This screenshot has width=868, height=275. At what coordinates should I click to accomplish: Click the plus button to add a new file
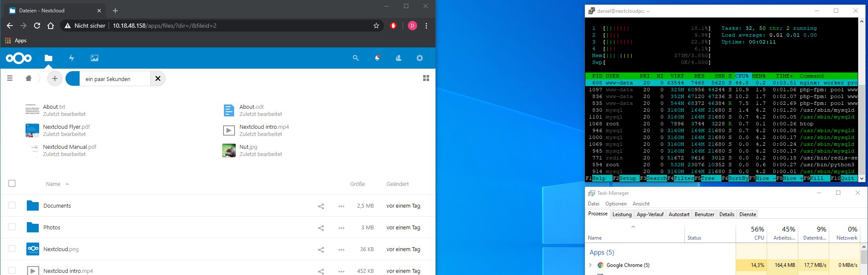tap(55, 78)
